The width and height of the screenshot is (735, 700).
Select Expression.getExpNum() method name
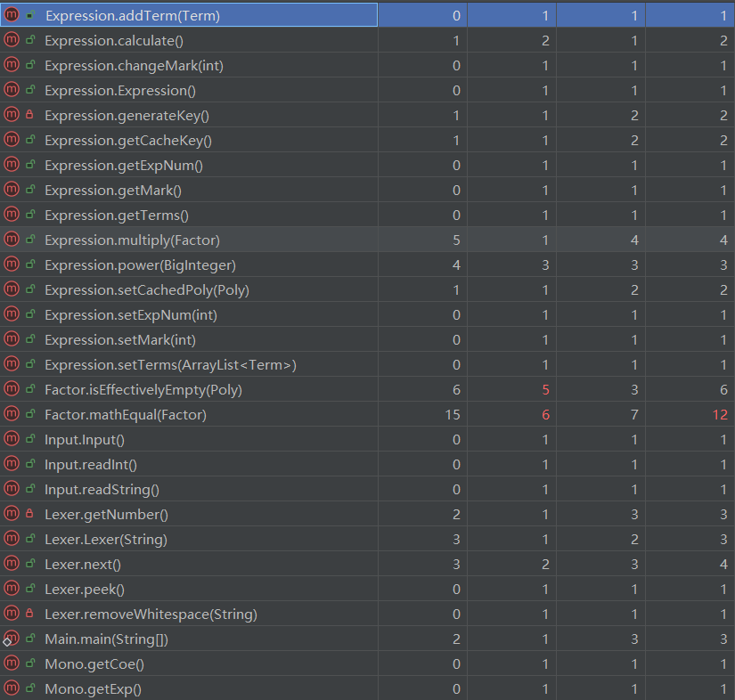pos(124,166)
